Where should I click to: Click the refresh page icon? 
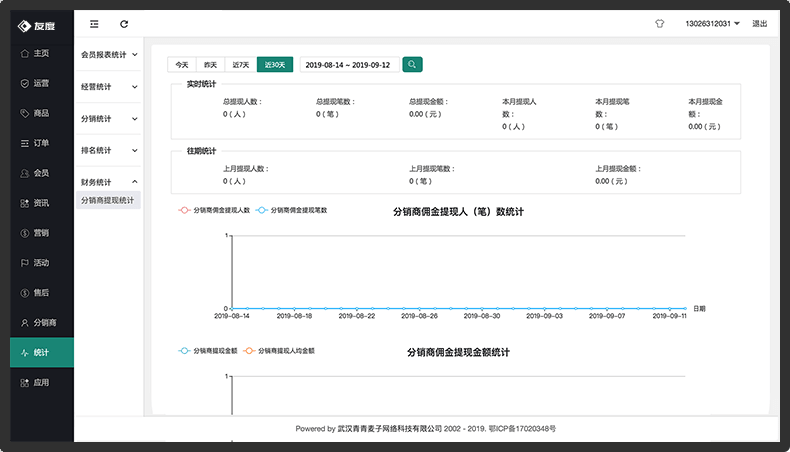point(124,24)
